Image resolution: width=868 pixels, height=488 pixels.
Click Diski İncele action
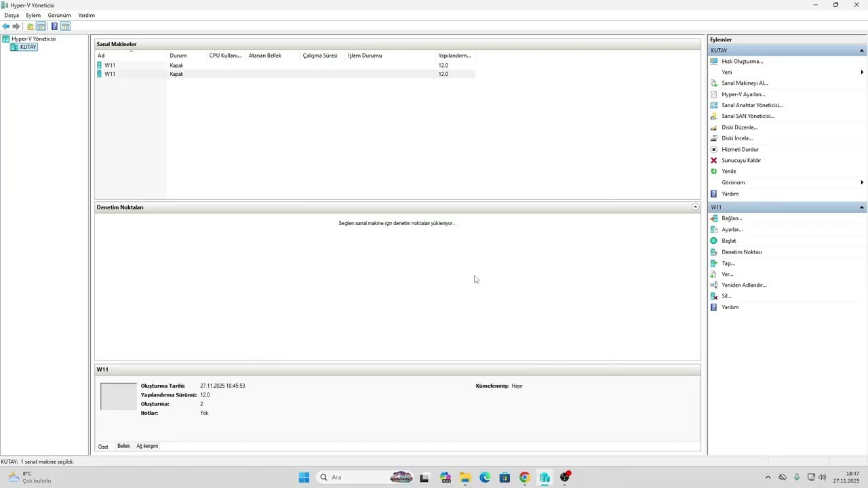[737, 138]
